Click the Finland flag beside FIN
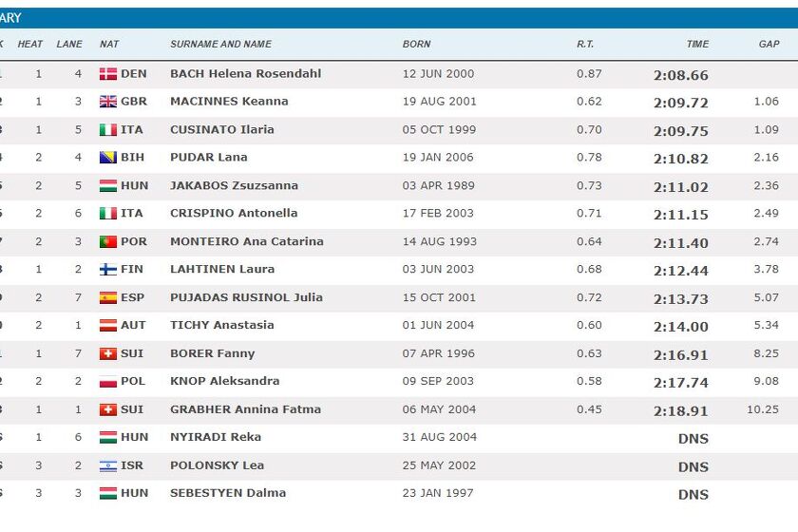Viewport: 798px width, 532px height. tap(108, 270)
